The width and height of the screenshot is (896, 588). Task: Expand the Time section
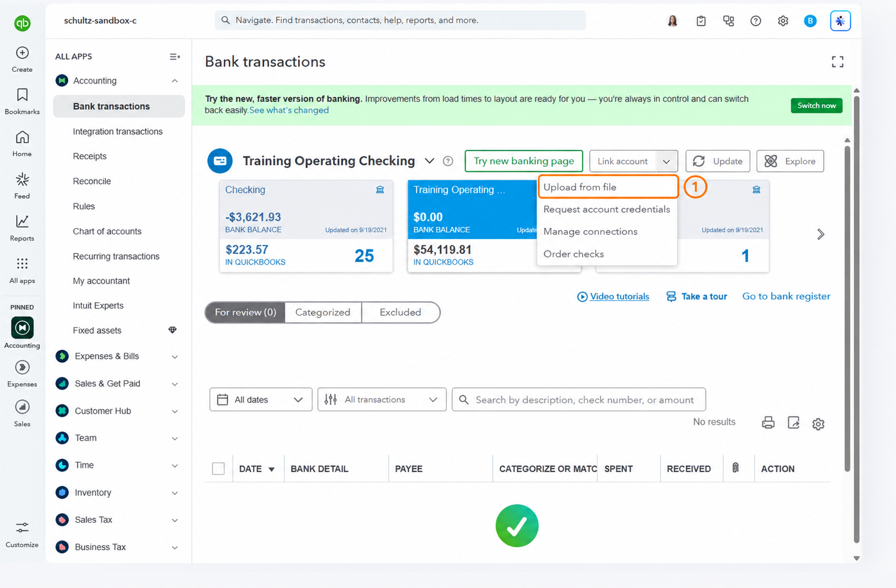(x=174, y=465)
